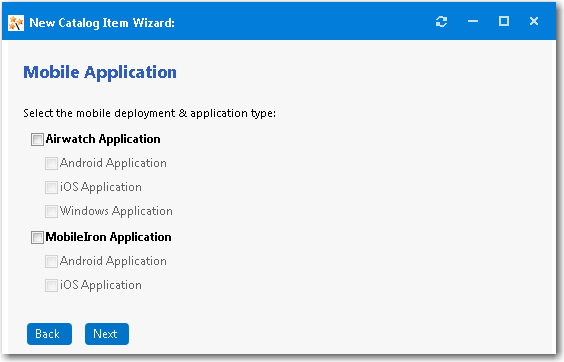
Task: Click the refresh arrows icon in title bar
Action: [441, 22]
